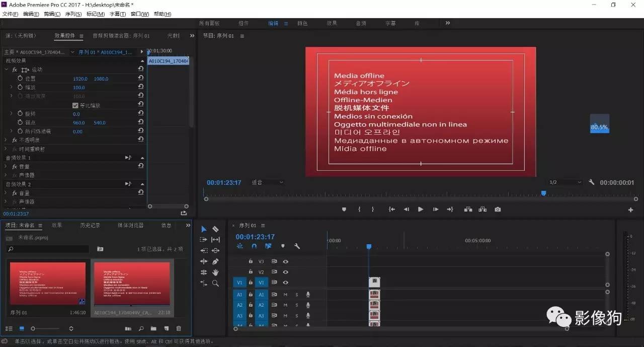Reset the 位置 position parameter
Viewport: 644px width, 347px height.
coord(141,79)
